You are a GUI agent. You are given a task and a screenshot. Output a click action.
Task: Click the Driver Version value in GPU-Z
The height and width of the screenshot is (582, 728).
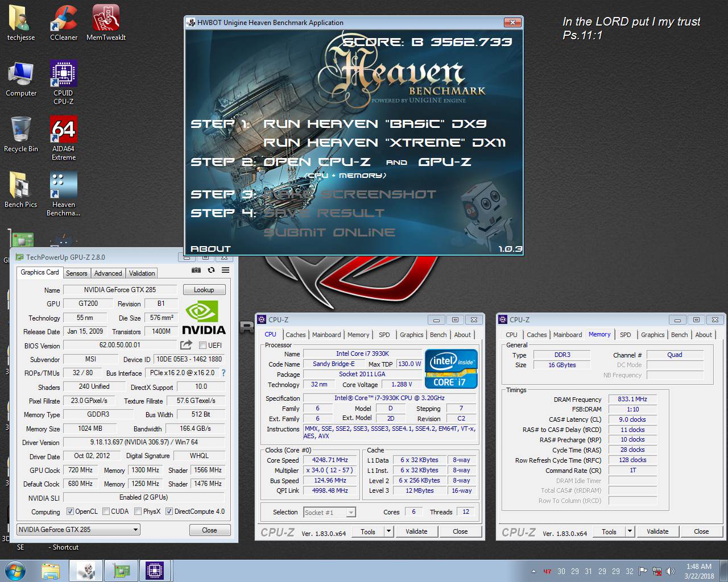(144, 442)
